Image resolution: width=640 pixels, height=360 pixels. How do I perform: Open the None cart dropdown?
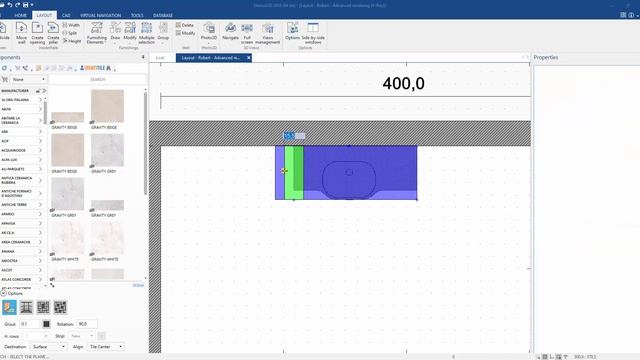pyautogui.click(x=28, y=79)
